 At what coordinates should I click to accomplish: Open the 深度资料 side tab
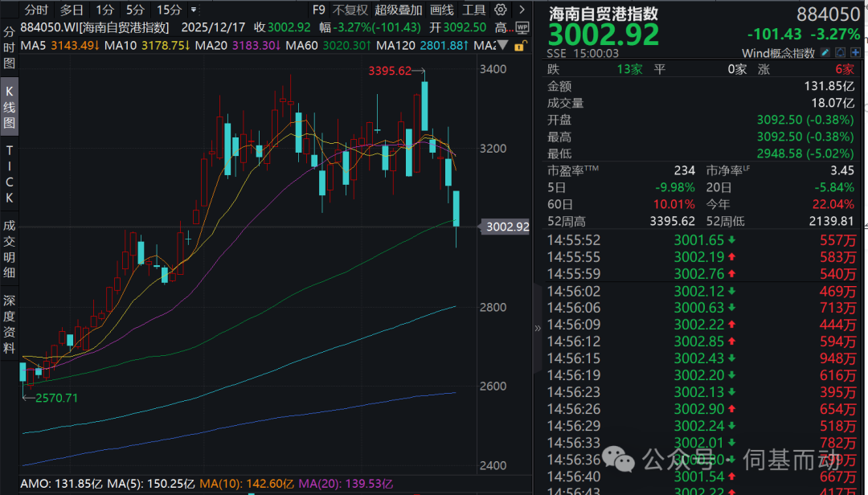pos(9,324)
